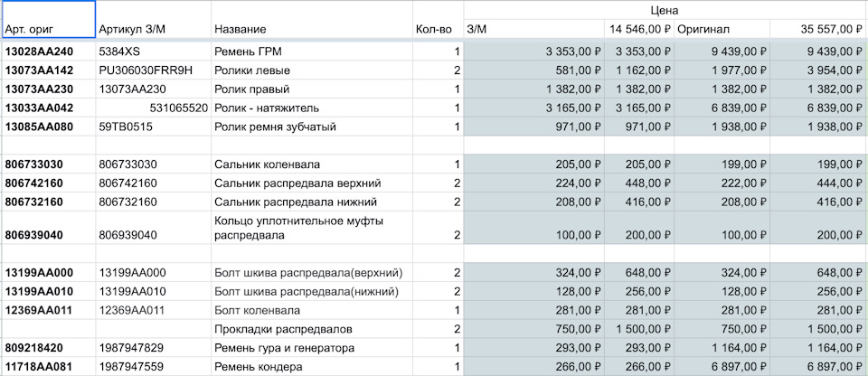
Task: Select the 'Ролик - натяжитель' cell
Action: pyautogui.click(x=310, y=108)
